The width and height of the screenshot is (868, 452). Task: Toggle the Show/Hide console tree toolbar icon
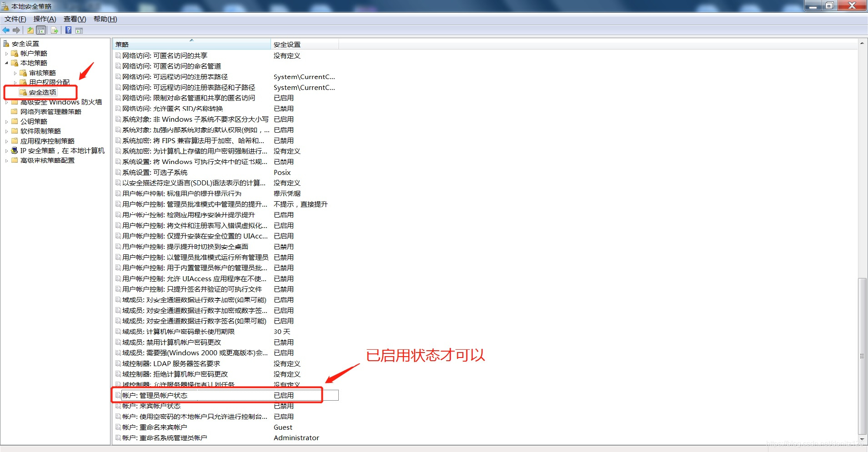41,30
